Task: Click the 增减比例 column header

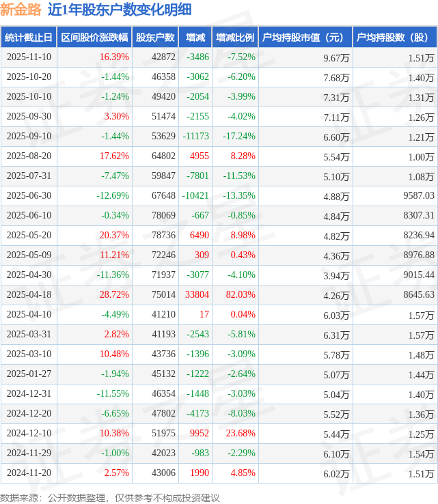Action: click(235, 38)
